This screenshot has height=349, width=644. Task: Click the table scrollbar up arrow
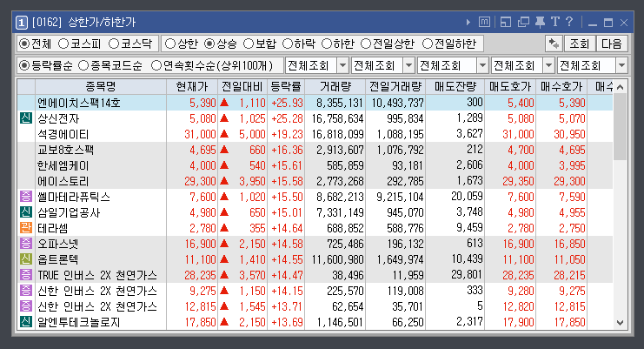tap(621, 87)
